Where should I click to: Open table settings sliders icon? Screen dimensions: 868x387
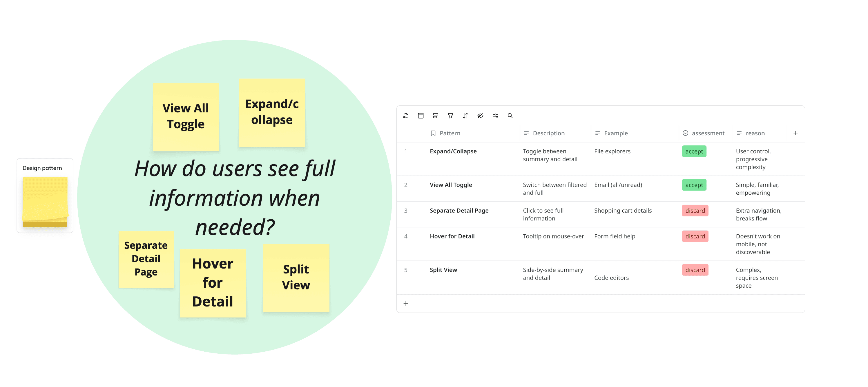(495, 116)
